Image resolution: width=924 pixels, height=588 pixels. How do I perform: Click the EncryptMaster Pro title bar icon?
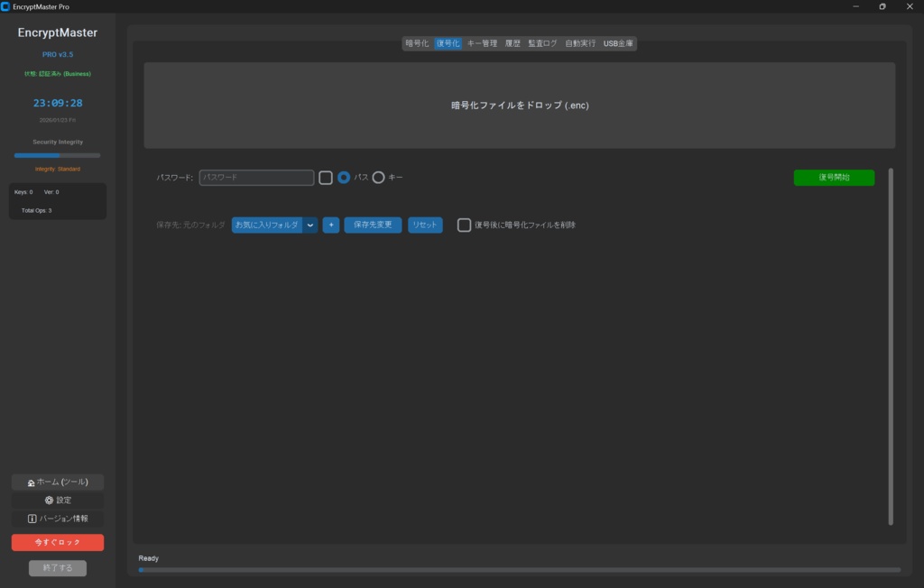7,6
